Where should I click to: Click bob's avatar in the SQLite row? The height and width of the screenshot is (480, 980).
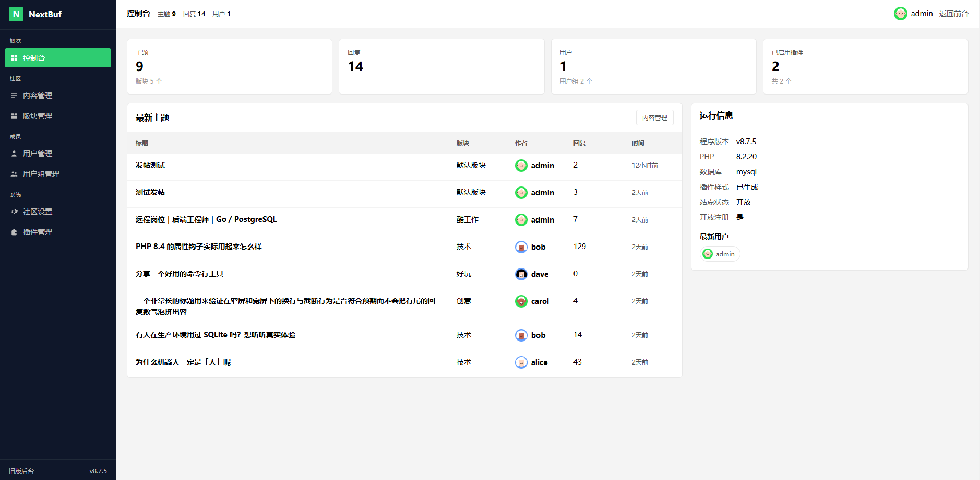coord(521,335)
